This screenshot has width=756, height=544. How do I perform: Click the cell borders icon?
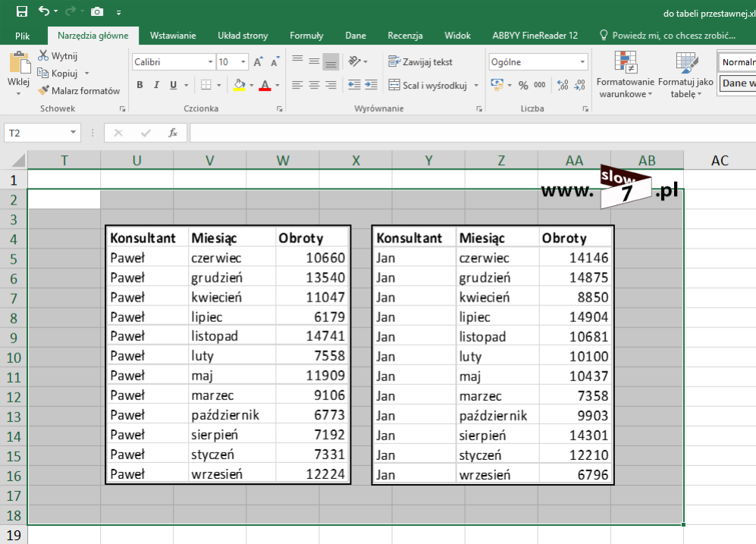point(206,85)
